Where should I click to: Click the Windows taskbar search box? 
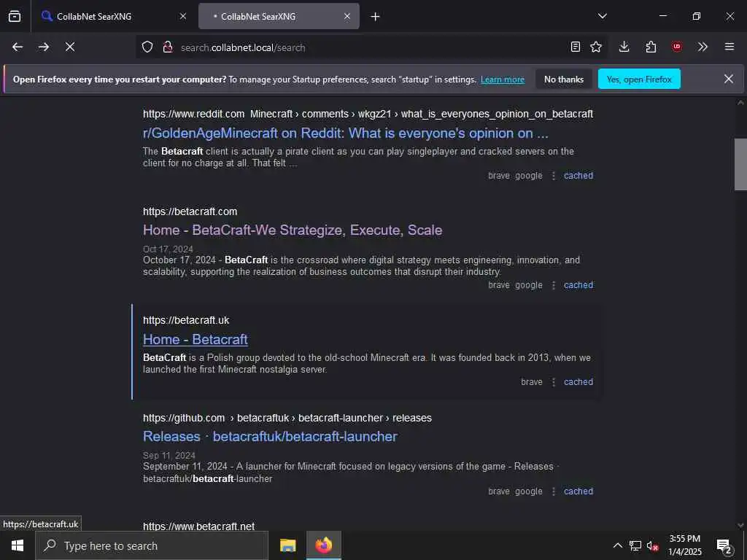coord(152,545)
